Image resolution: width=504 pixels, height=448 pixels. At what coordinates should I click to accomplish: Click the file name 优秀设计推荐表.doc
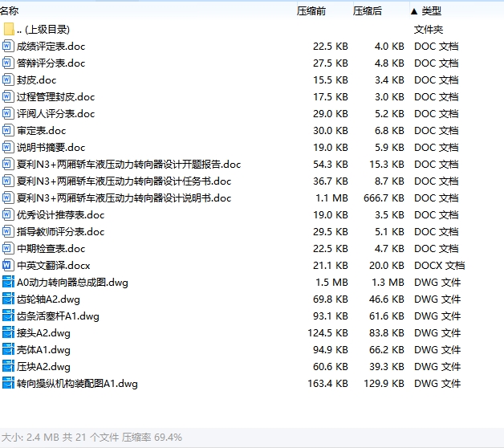(x=60, y=215)
